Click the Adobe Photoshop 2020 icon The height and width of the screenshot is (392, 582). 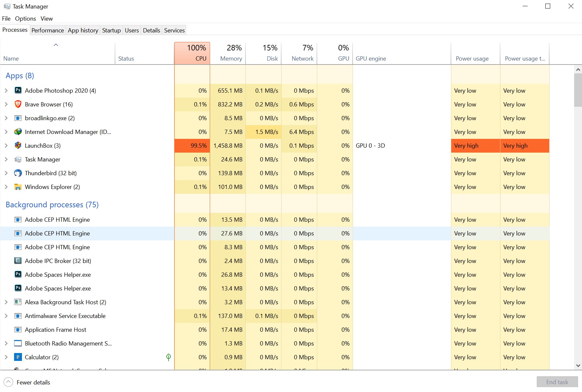(18, 90)
